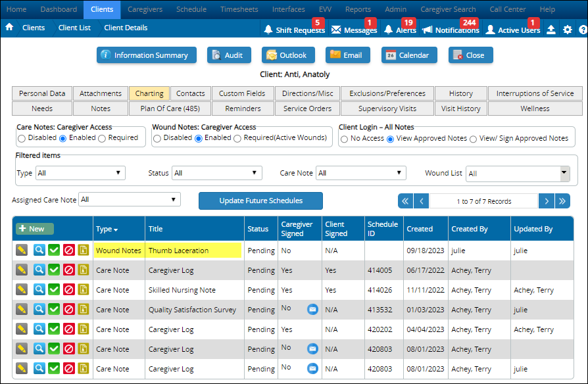588x384 pixels.
Task: Expand the Care Note filter dropdown
Action: (360, 173)
